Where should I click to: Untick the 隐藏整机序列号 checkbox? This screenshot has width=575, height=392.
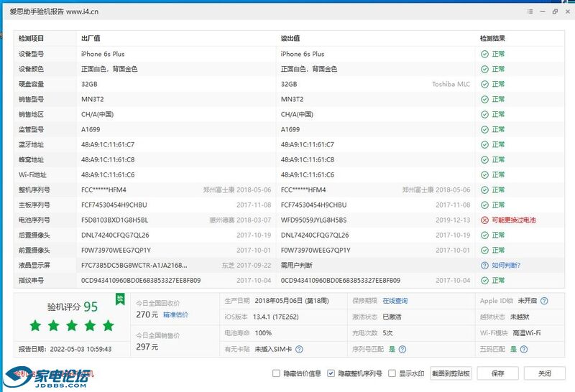click(x=331, y=373)
